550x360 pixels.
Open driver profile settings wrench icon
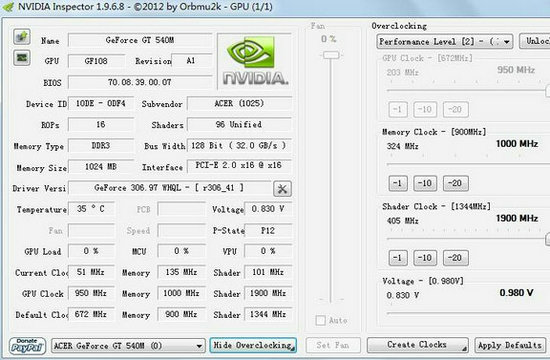click(x=282, y=189)
